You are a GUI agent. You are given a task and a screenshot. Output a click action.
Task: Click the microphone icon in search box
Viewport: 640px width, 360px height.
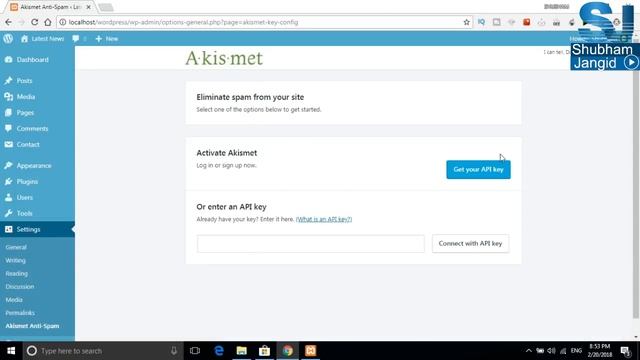coord(174,351)
